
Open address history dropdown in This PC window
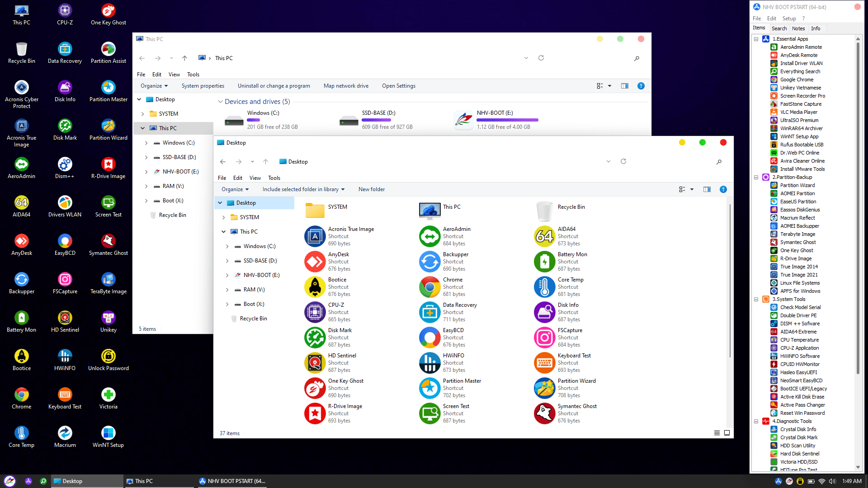coord(526,58)
